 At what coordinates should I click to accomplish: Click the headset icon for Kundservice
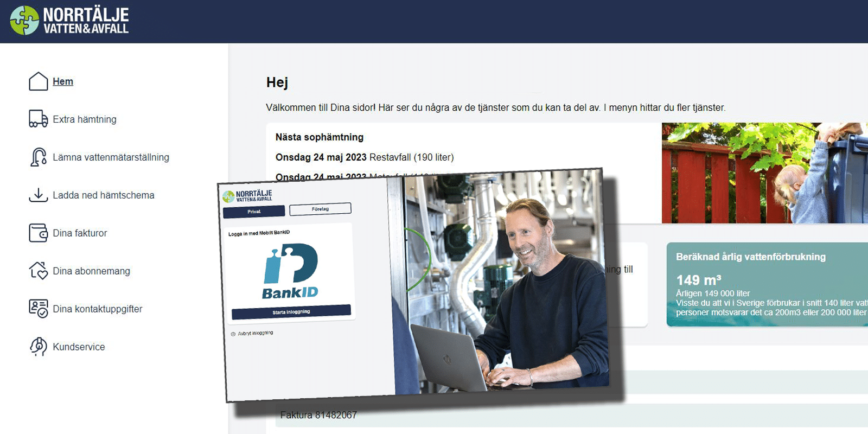point(39,347)
